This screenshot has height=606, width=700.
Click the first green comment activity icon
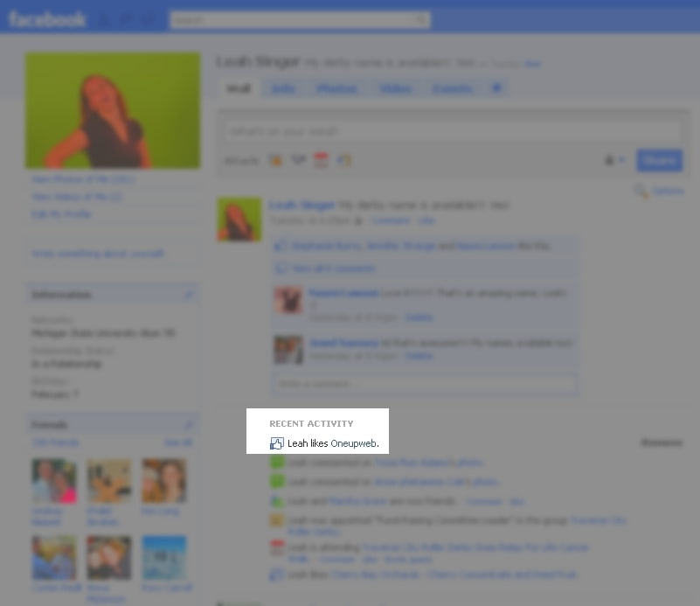pyautogui.click(x=277, y=462)
